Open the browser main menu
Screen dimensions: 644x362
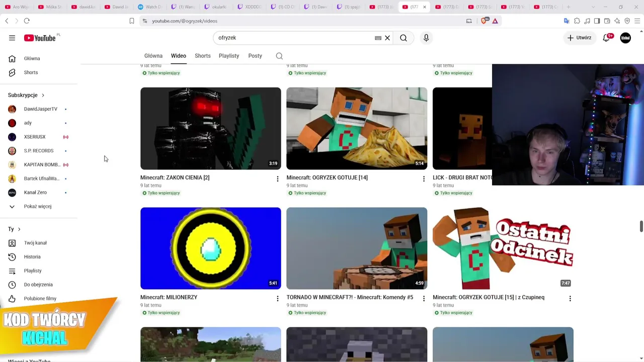coord(637,21)
